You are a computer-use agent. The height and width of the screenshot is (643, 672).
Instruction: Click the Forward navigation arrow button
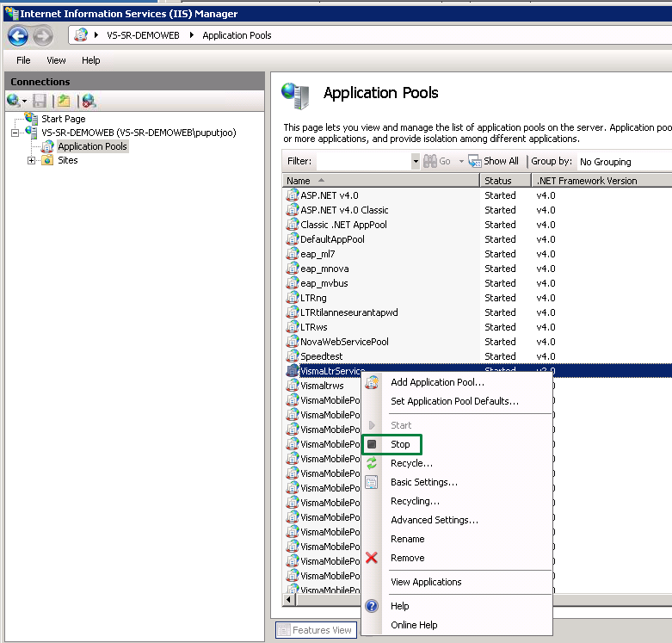click(x=43, y=35)
